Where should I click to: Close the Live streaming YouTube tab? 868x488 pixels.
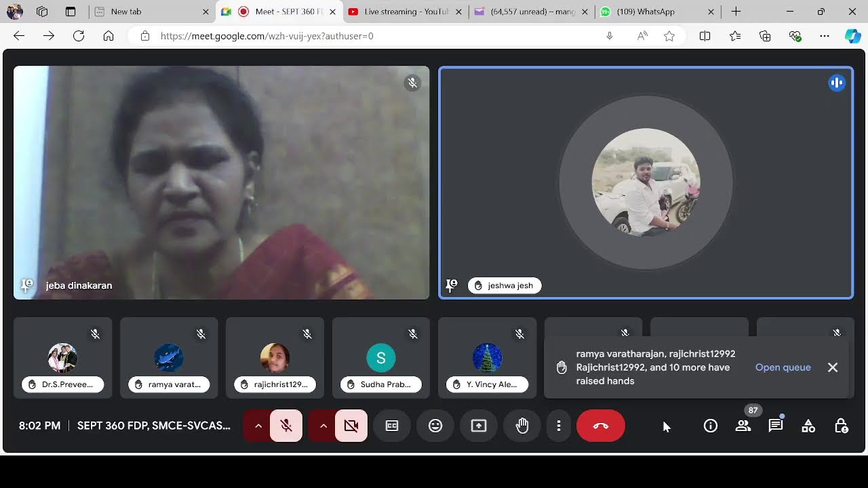tap(459, 12)
